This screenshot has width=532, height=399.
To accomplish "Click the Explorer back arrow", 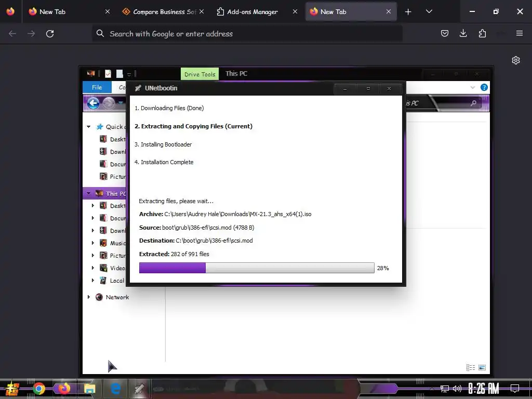I will click(x=93, y=103).
